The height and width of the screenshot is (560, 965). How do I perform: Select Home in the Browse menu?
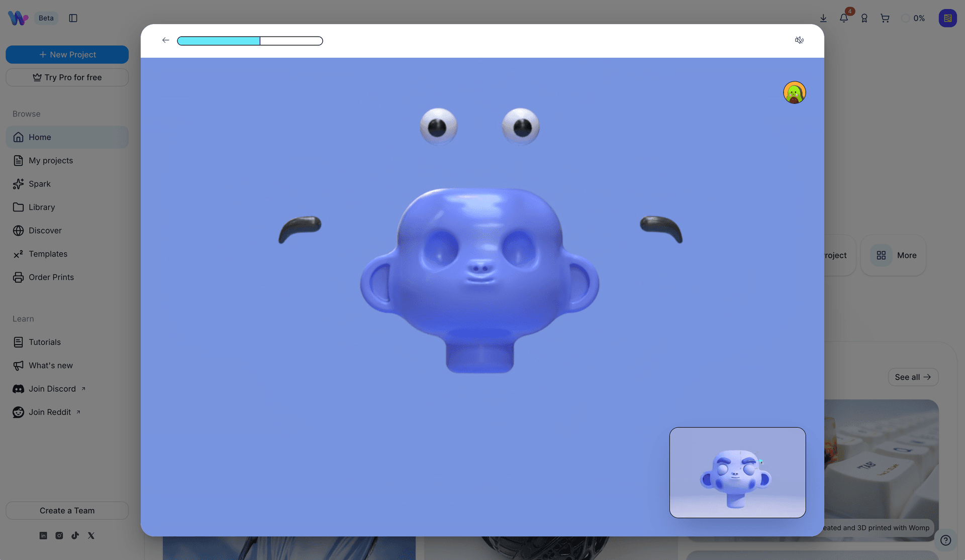coord(40,137)
